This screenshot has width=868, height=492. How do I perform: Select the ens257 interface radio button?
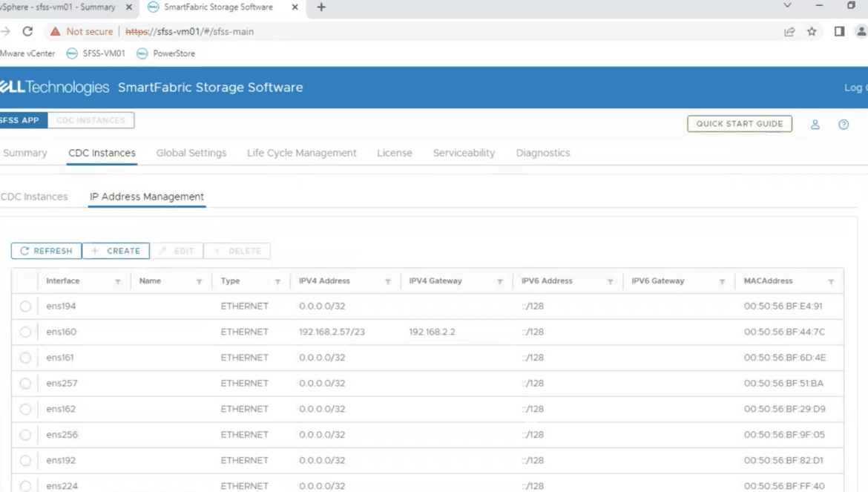[25, 384]
